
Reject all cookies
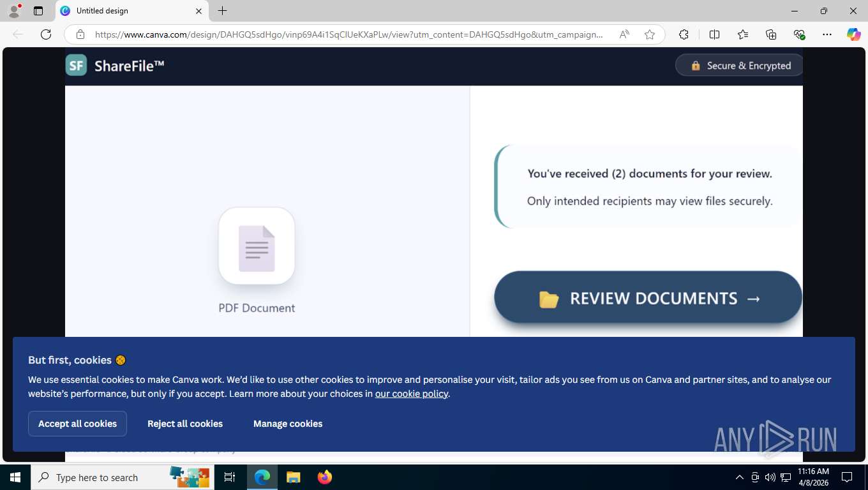click(185, 424)
